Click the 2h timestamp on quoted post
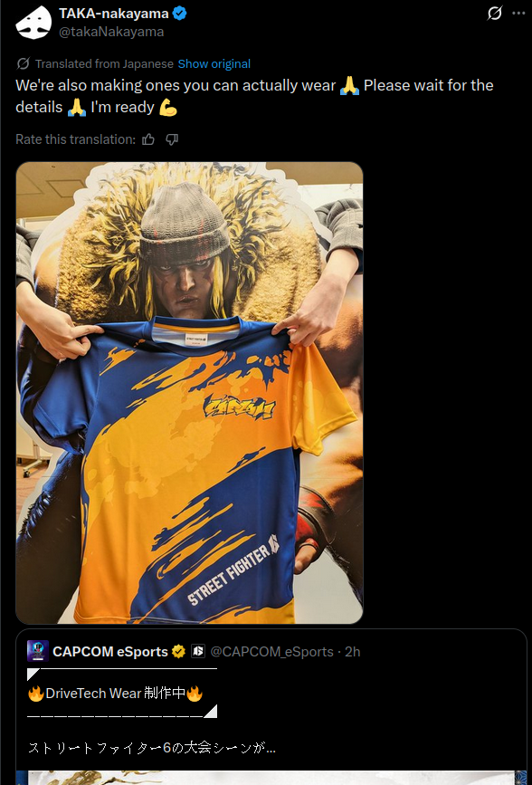Screen dimensions: 532x785 352,651
